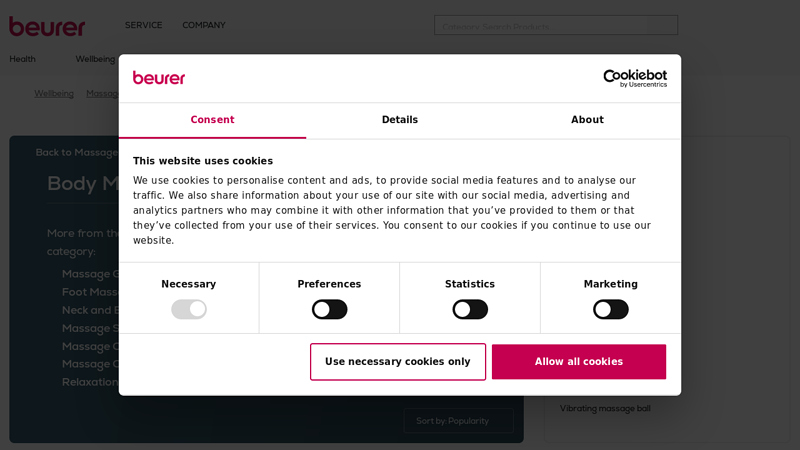Click the Beuer site logo in header
This screenshot has height=450, width=800.
[47, 27]
